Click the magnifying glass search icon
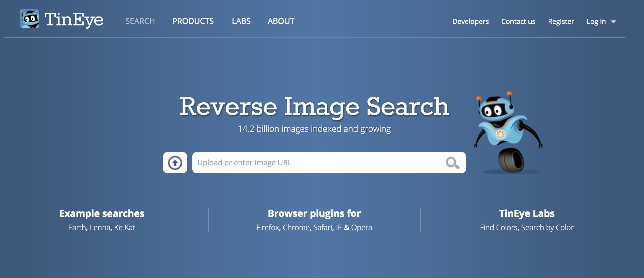 (452, 163)
